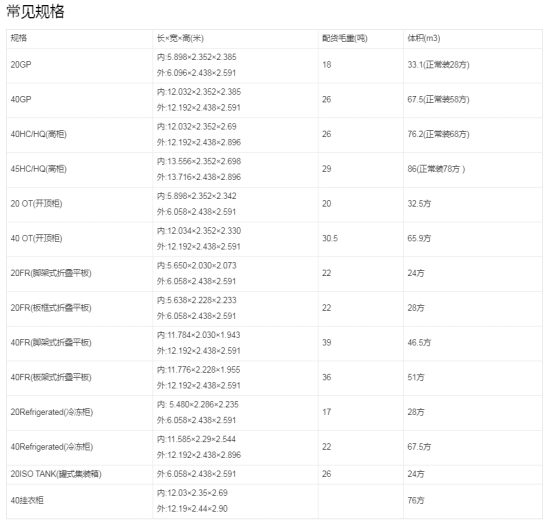Click the 体积(m3) column header

click(424, 38)
